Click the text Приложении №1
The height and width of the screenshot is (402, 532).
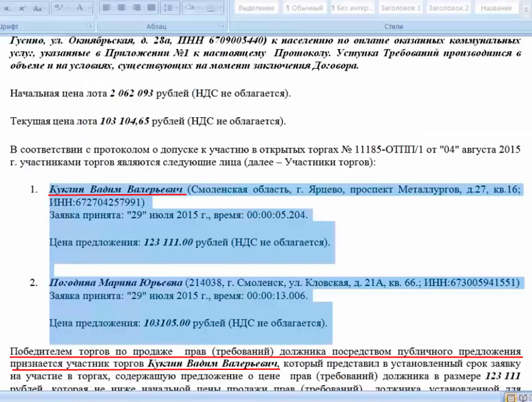tap(147, 53)
